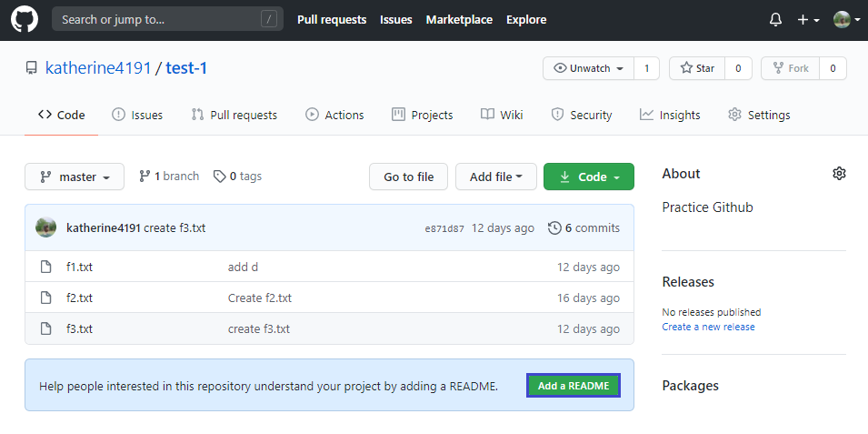The image size is (868, 434).
Task: Open the Releases heading link
Action: click(688, 281)
